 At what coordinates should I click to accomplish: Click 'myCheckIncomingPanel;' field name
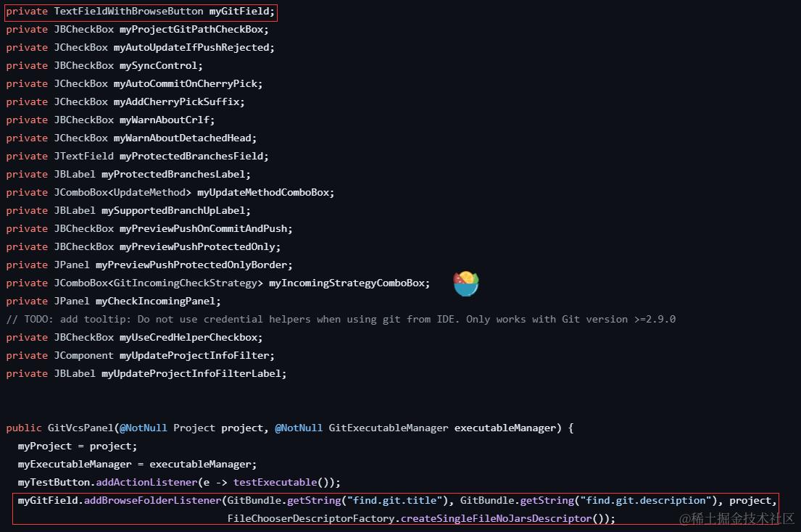click(158, 302)
